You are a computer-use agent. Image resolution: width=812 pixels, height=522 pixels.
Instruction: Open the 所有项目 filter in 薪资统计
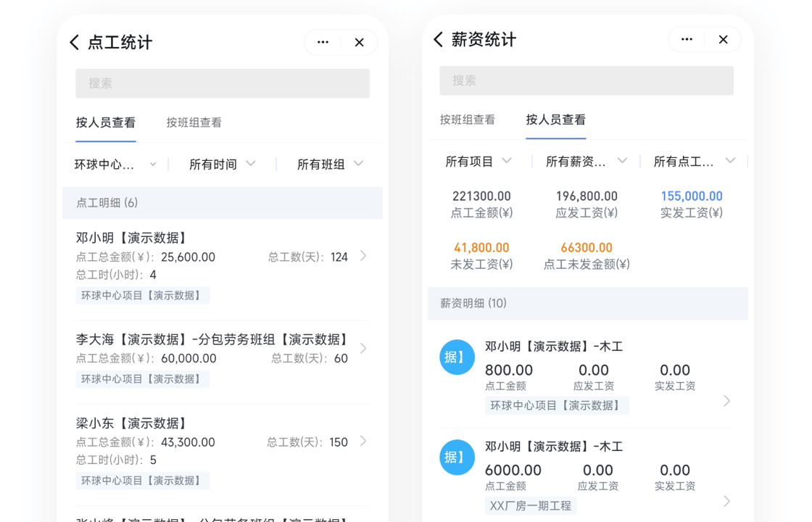(478, 162)
